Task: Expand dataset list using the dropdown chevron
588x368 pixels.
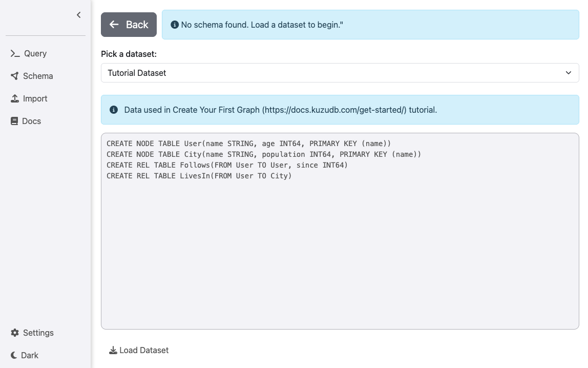Action: click(568, 73)
